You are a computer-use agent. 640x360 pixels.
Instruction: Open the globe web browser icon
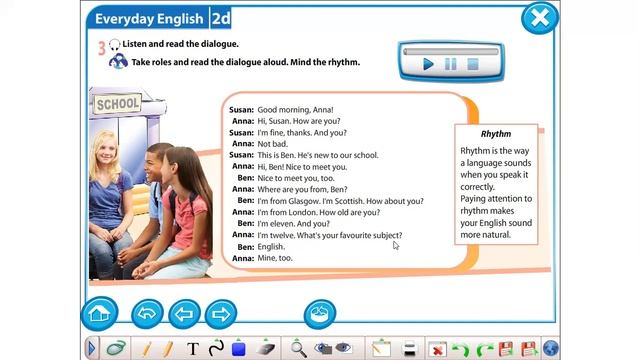(x=551, y=349)
